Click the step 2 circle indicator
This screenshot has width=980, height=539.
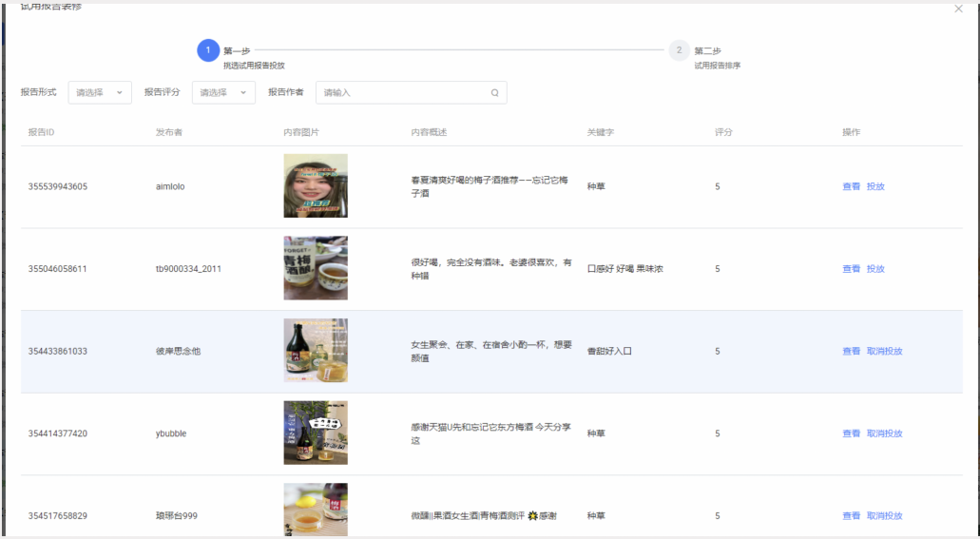click(679, 50)
